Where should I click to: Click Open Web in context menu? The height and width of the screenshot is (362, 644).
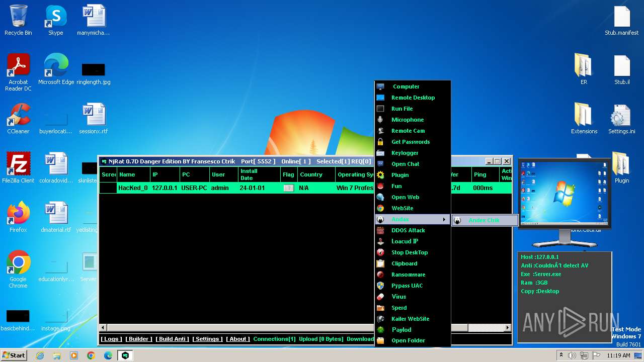tap(413, 197)
